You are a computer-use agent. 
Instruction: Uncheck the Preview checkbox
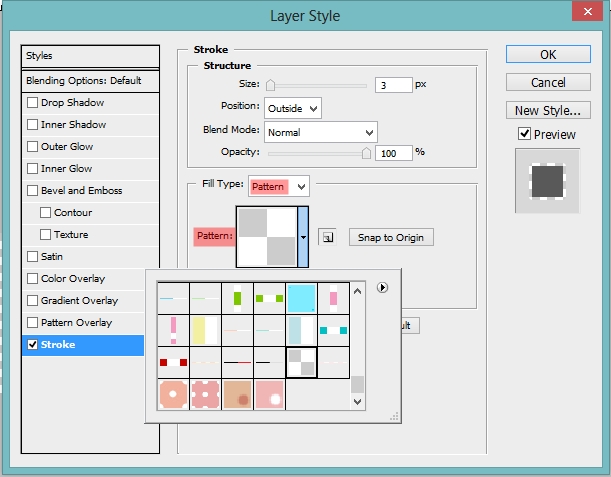(524, 134)
